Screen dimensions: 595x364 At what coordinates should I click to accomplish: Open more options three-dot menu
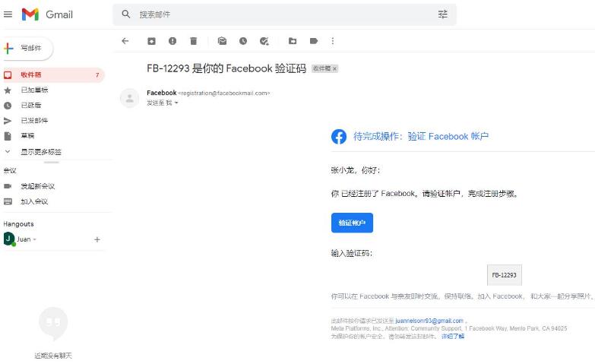pos(333,41)
